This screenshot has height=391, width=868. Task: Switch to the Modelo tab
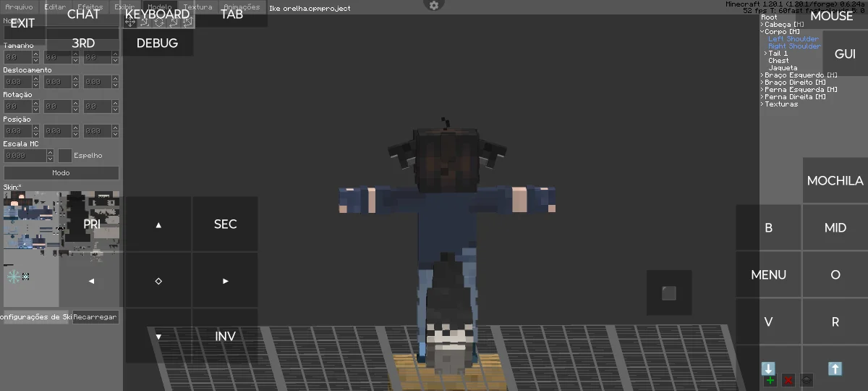[x=160, y=7]
